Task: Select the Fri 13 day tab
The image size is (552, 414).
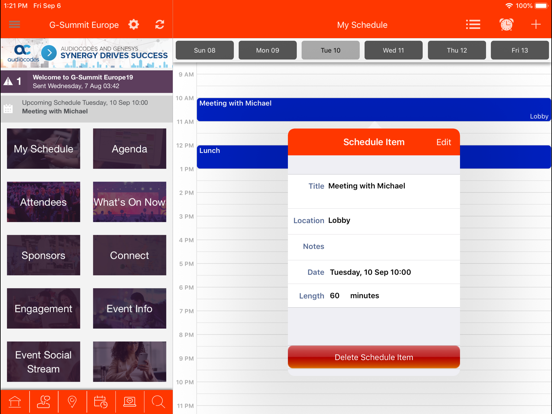Action: coord(520,50)
